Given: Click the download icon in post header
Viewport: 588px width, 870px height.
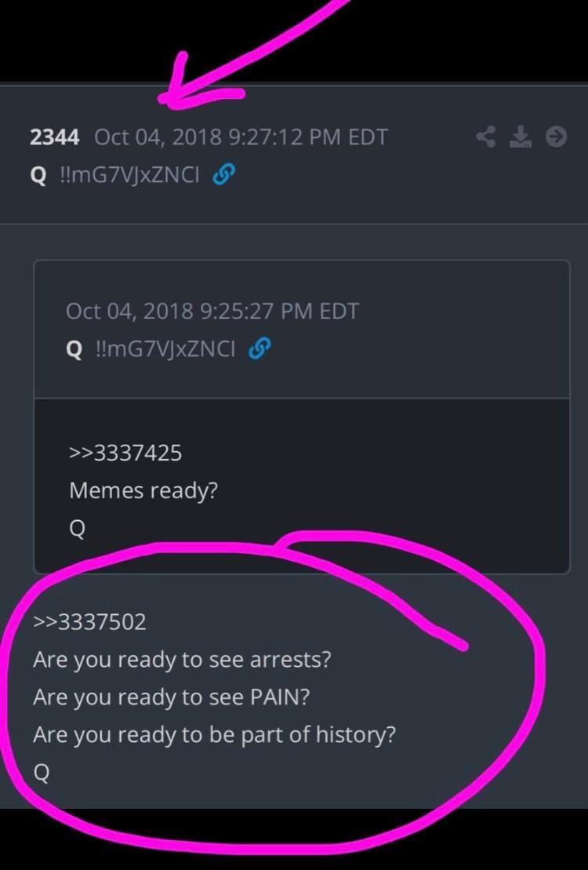Looking at the screenshot, I should [x=521, y=137].
